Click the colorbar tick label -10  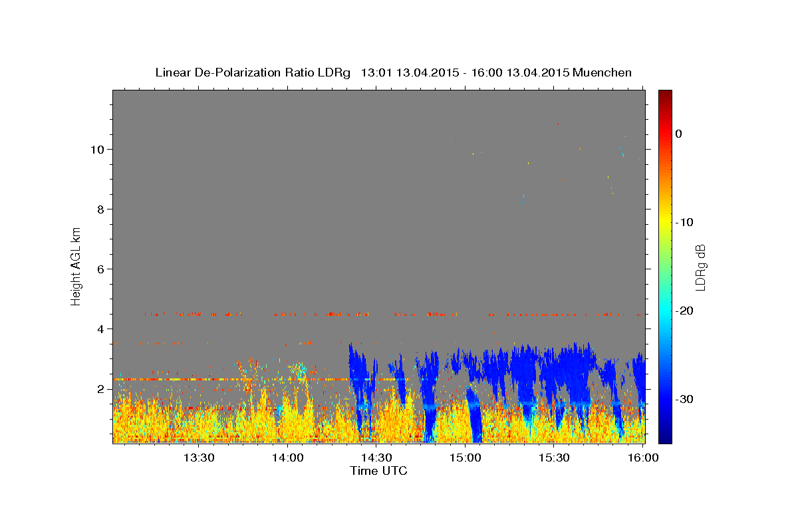[684, 222]
